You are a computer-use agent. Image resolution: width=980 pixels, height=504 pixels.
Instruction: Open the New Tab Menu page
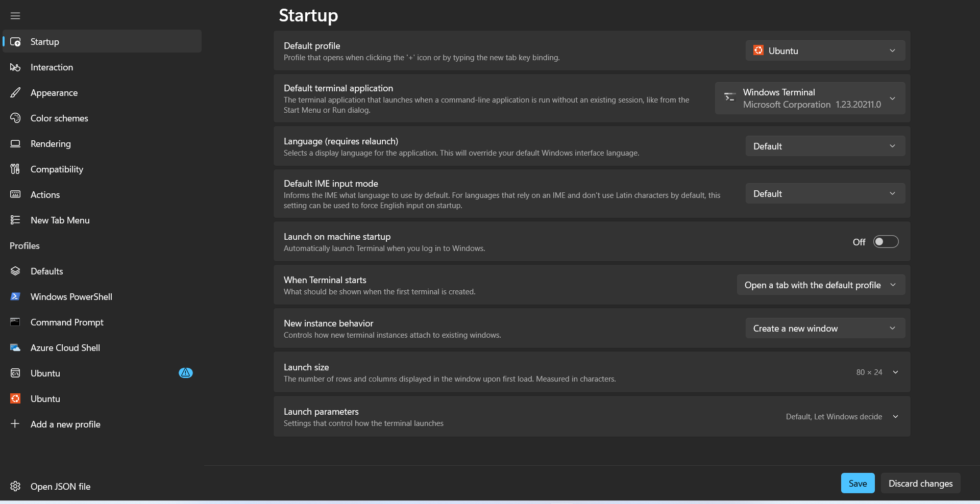click(102, 220)
